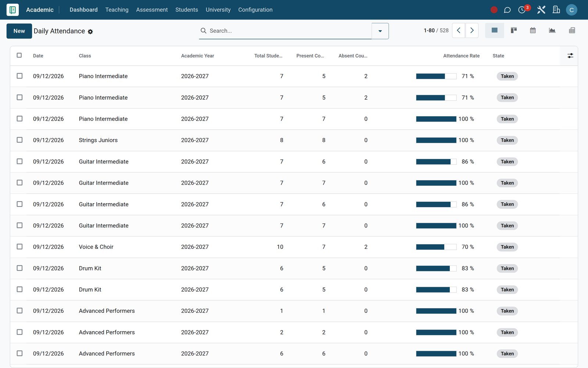Open the debug tools wrench icon
The width and height of the screenshot is (588, 368).
541,10
